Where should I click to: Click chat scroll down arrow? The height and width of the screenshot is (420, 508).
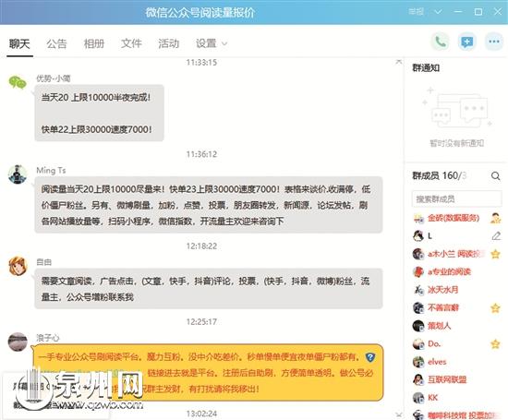point(399,414)
